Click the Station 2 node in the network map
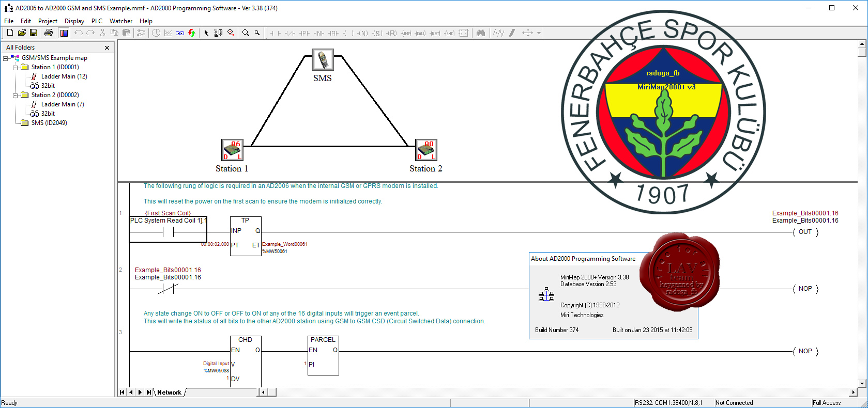This screenshot has height=408, width=868. coord(426,150)
